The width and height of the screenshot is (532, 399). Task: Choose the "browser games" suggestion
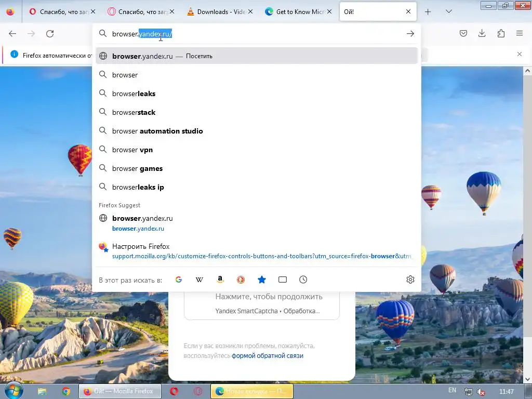257,168
